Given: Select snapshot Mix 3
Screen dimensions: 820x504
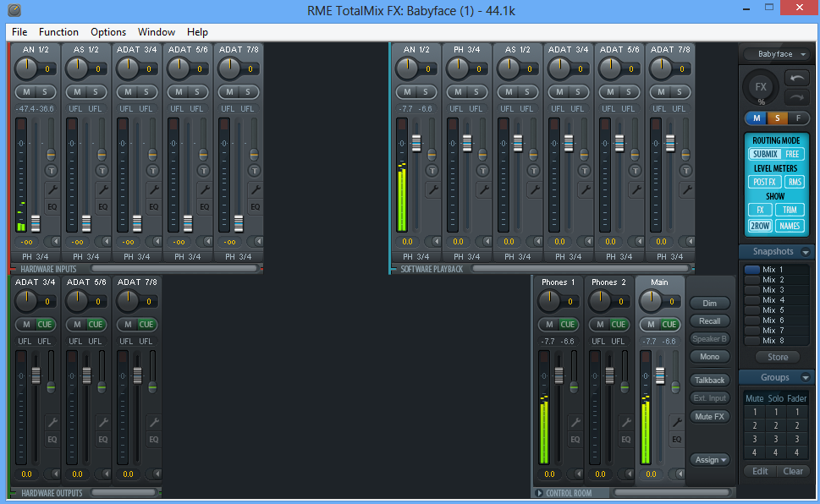Looking at the screenshot, I should pos(768,290).
